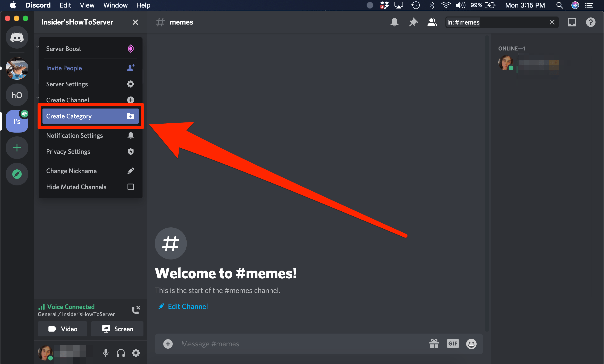Start Screen share button
This screenshot has width=604, height=364.
click(117, 329)
